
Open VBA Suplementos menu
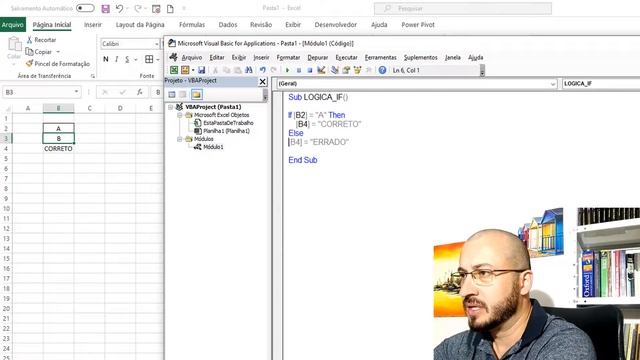420,58
